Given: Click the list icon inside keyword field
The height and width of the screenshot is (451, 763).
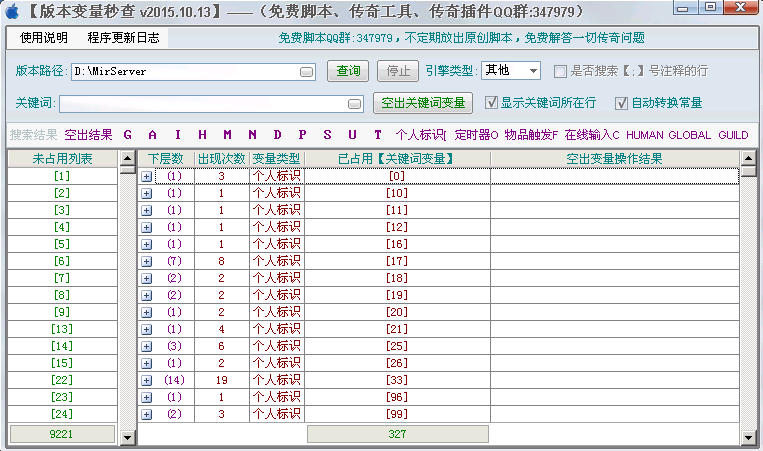Looking at the screenshot, I should pos(355,104).
